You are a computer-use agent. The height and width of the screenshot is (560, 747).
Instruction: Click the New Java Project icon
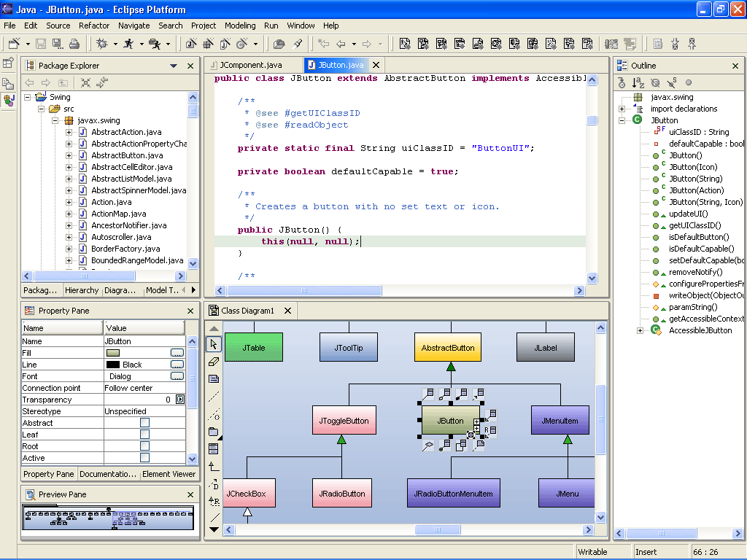click(x=191, y=44)
